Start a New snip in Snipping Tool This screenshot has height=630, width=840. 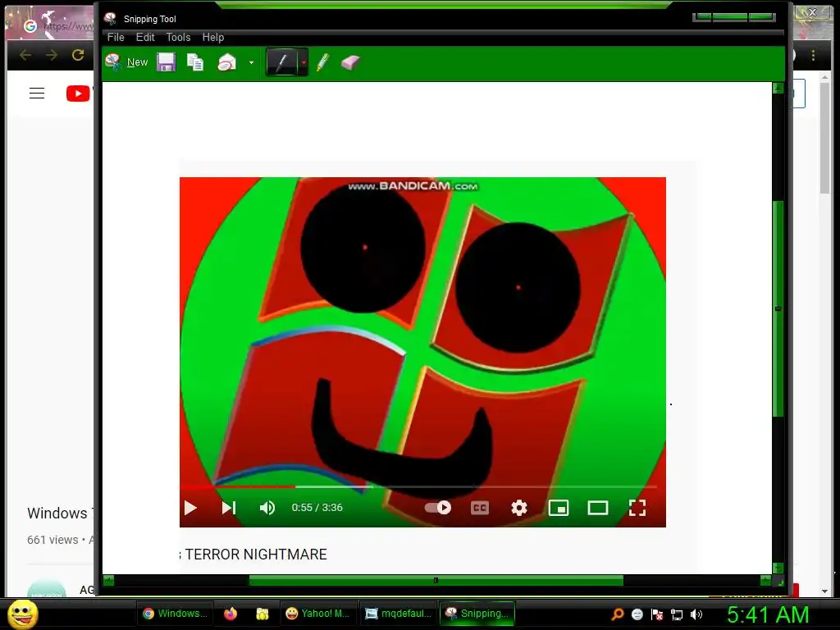point(127,62)
